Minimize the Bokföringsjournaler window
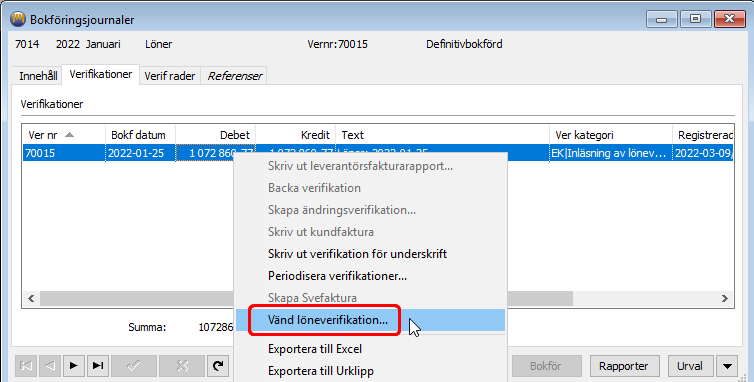The image size is (754, 382). [662, 20]
